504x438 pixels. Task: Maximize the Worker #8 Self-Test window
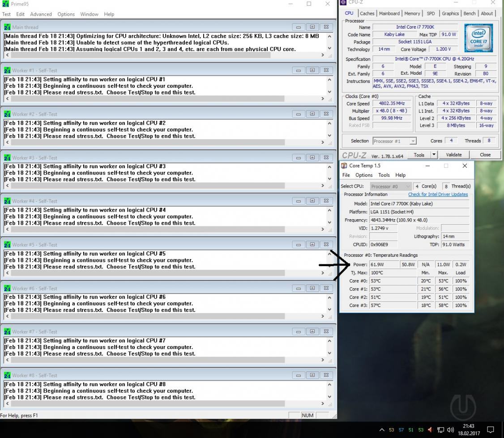(312, 375)
